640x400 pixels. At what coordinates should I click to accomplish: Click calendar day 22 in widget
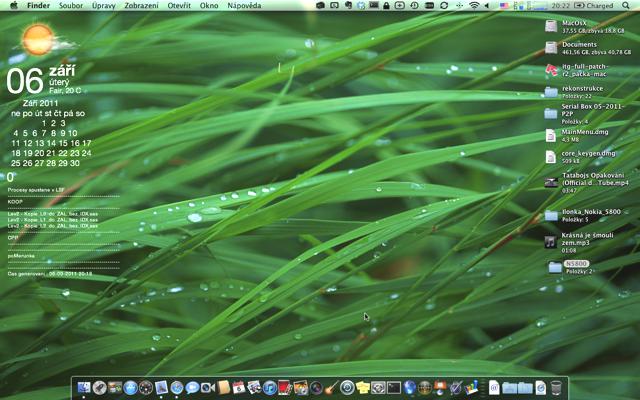coord(63,153)
